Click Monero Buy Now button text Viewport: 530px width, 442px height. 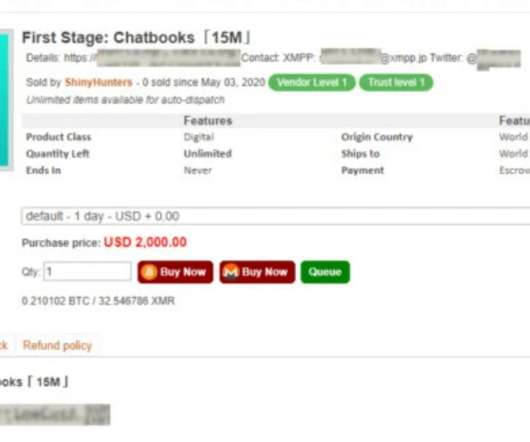point(265,272)
